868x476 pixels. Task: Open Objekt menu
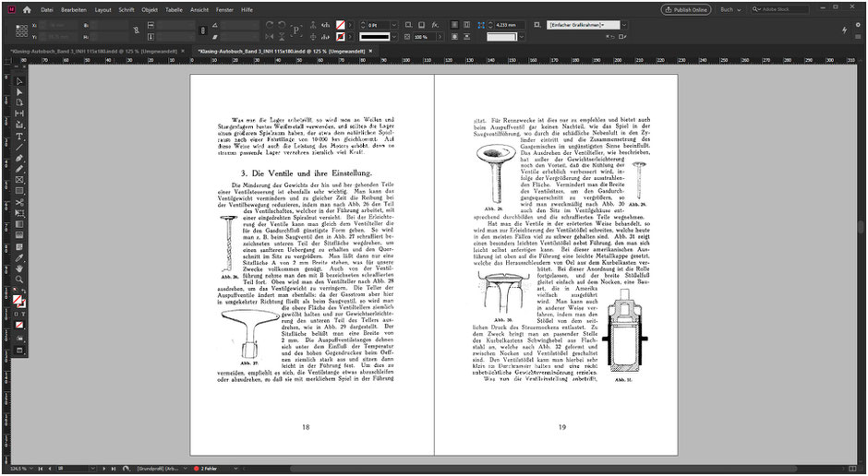pyautogui.click(x=150, y=10)
